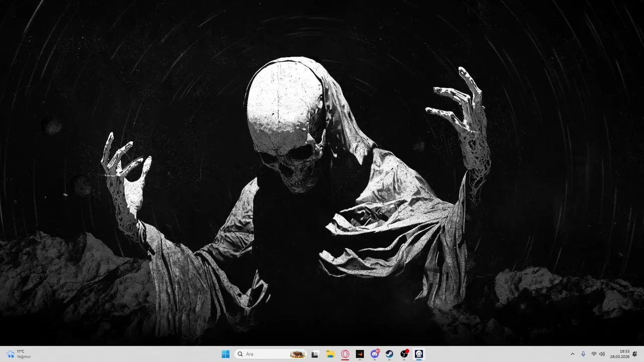Open OBS Studio from the taskbar

click(404, 354)
